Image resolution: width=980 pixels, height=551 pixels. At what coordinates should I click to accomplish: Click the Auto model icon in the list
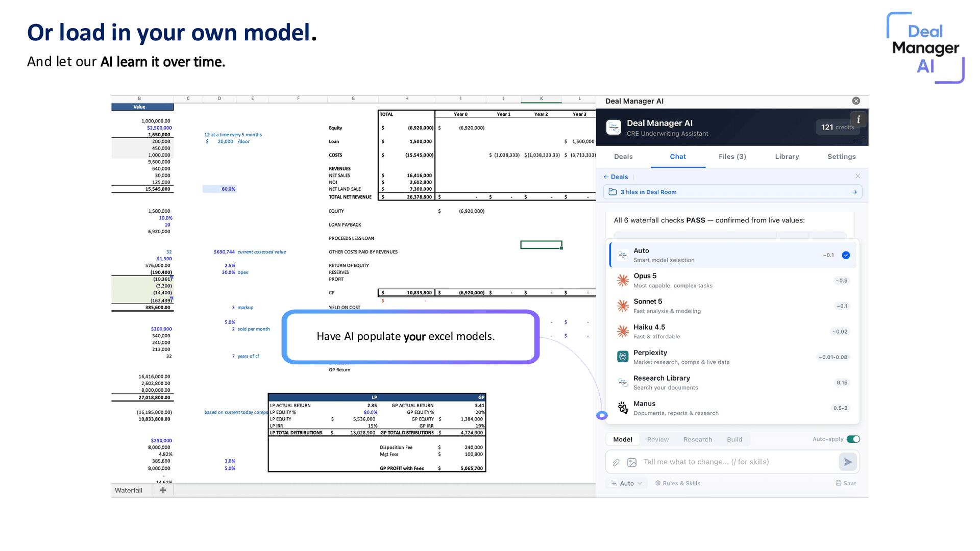[x=623, y=255]
